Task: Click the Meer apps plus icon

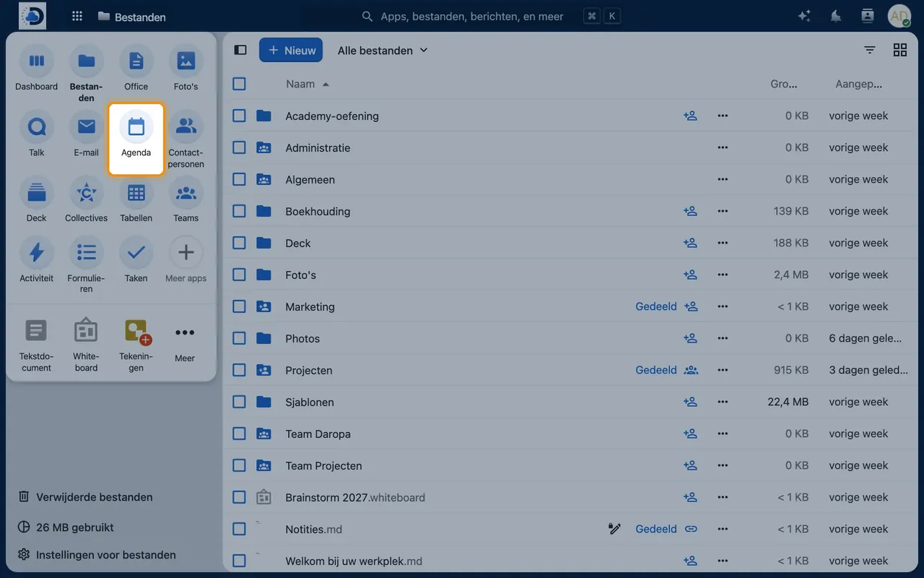Action: (186, 252)
